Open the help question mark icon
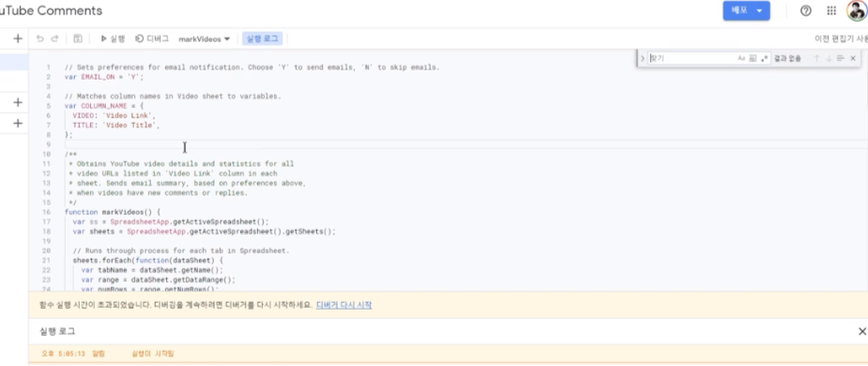Image resolution: width=868 pixels, height=366 pixels. coord(806,10)
